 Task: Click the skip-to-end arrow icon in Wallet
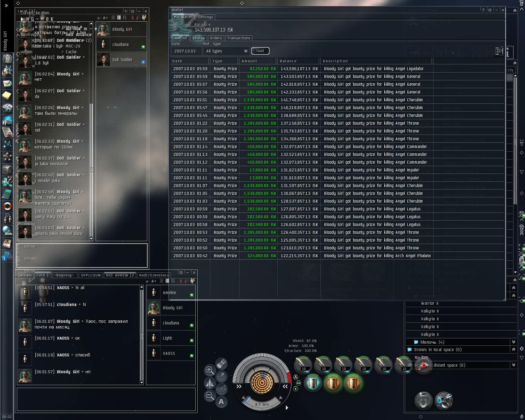coord(499,51)
